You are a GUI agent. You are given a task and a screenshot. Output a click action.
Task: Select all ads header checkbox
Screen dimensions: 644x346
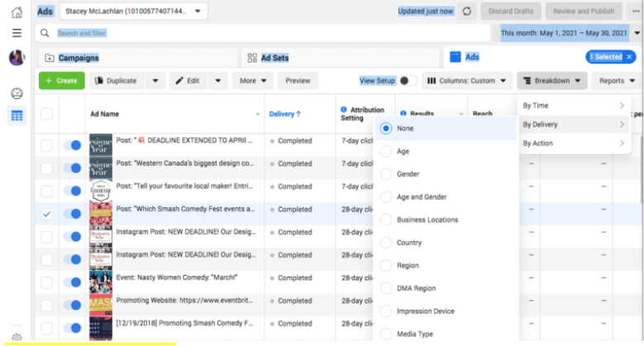46,114
